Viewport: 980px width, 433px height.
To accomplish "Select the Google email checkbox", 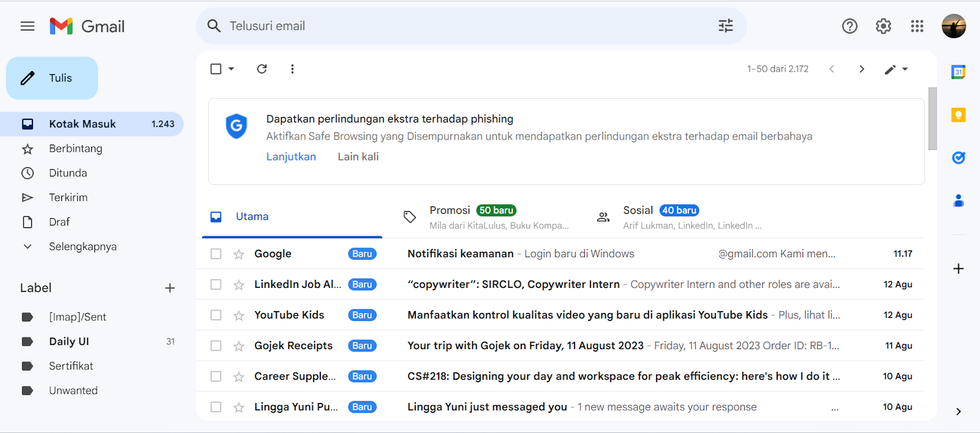I will click(216, 254).
